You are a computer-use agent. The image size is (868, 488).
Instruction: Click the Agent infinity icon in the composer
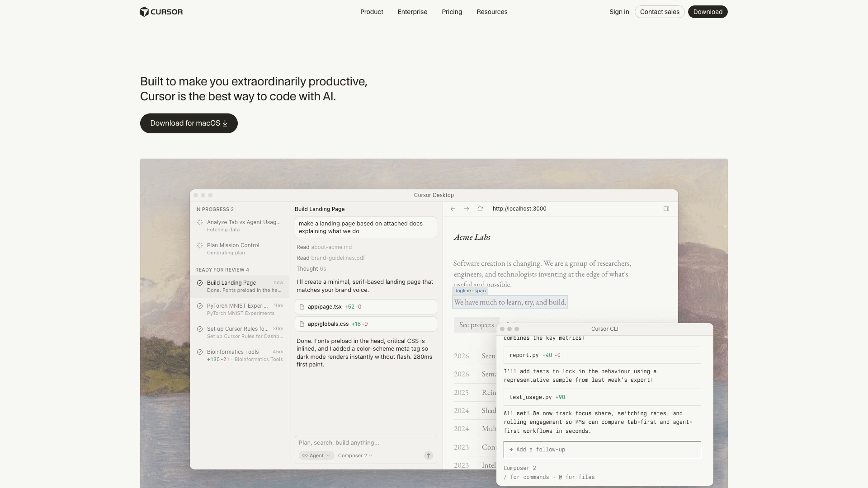[x=305, y=455]
